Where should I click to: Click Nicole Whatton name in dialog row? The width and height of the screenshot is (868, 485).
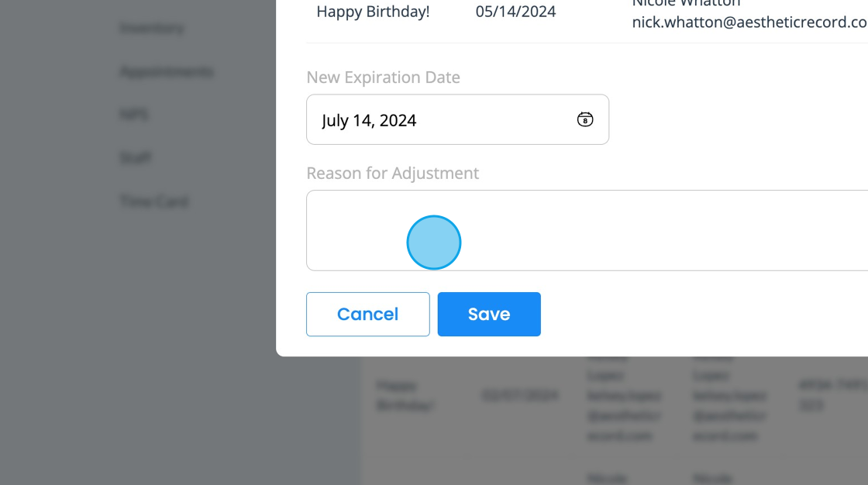click(686, 4)
